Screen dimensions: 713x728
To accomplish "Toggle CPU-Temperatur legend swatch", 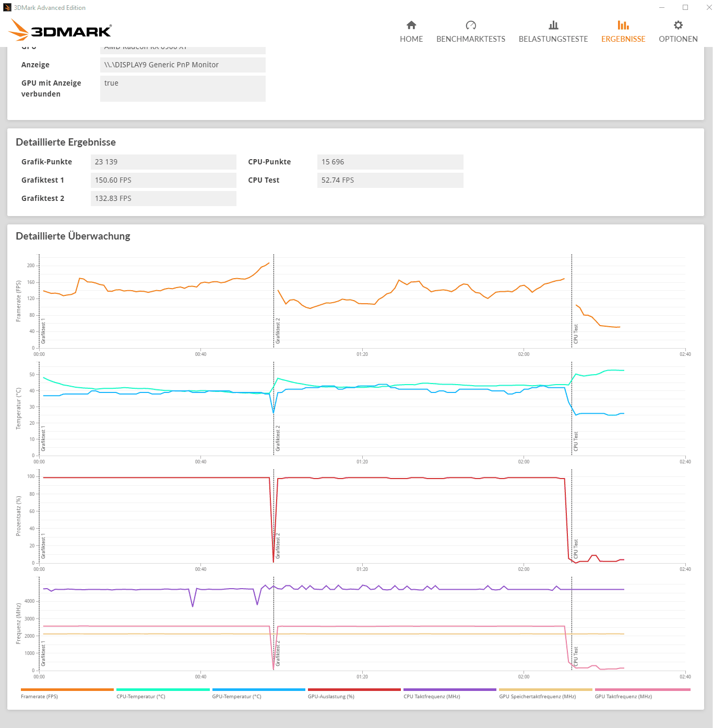I will click(x=163, y=689).
